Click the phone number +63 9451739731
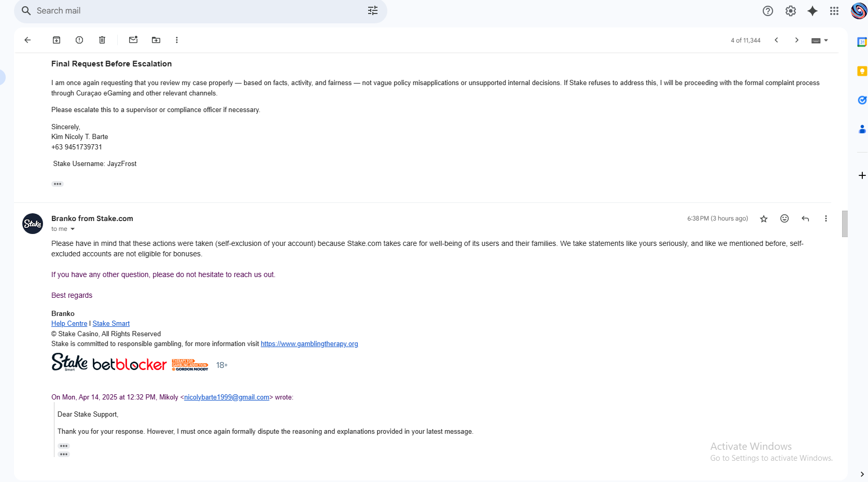 (x=77, y=147)
